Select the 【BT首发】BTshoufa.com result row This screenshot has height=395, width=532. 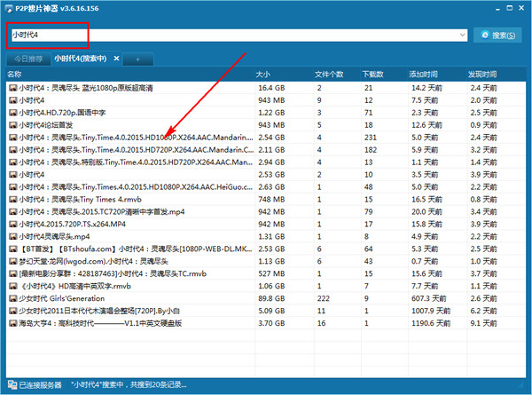click(x=133, y=249)
